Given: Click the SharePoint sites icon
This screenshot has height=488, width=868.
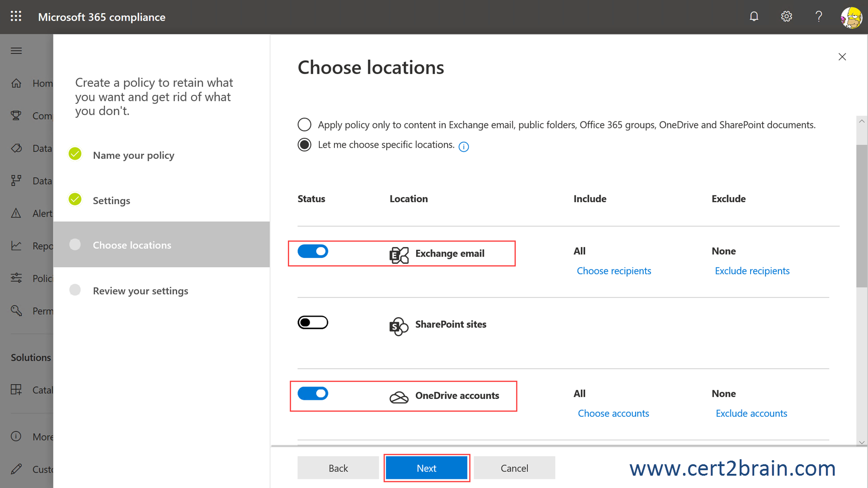Looking at the screenshot, I should coord(399,326).
